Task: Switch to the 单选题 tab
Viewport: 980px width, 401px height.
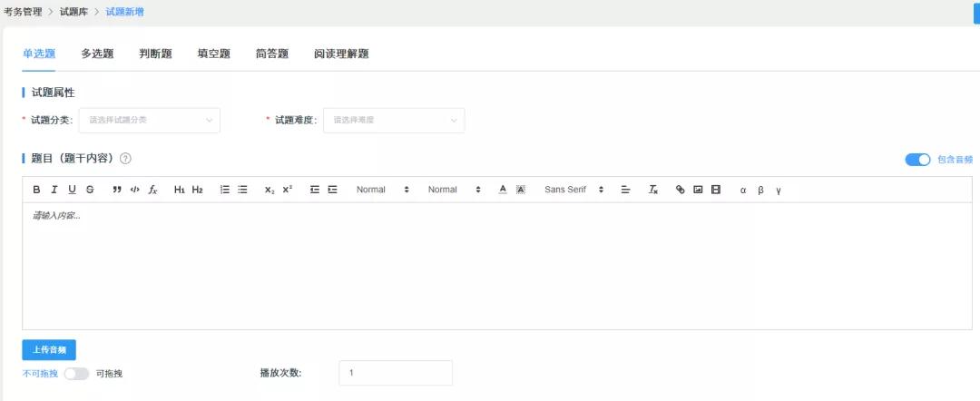Action: pyautogui.click(x=39, y=54)
